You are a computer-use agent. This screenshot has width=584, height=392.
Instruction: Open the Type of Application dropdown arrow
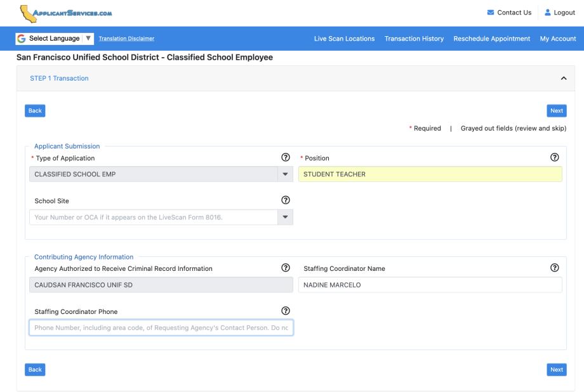(x=285, y=174)
